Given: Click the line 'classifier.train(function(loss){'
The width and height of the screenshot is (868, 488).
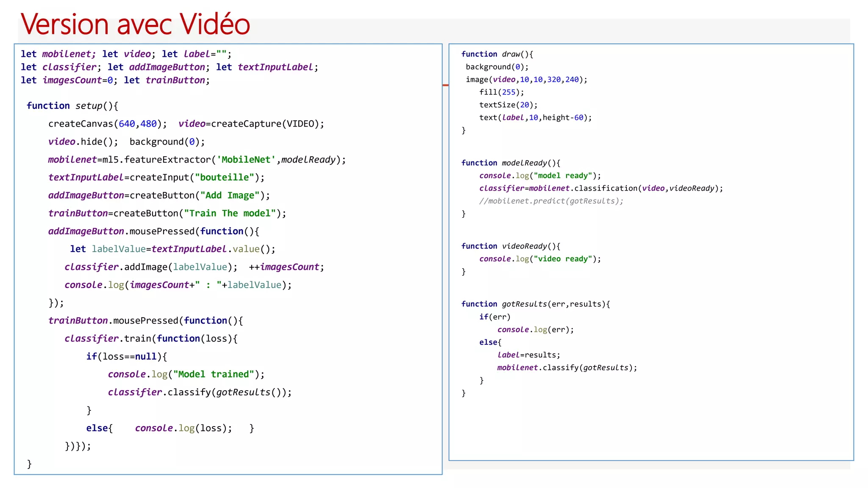Looking at the screenshot, I should pos(151,338).
